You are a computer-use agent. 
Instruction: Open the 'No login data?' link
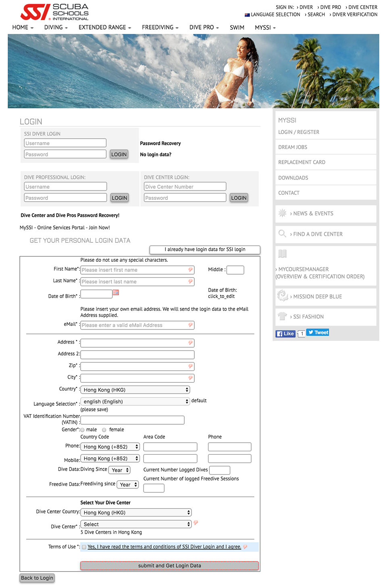[156, 154]
